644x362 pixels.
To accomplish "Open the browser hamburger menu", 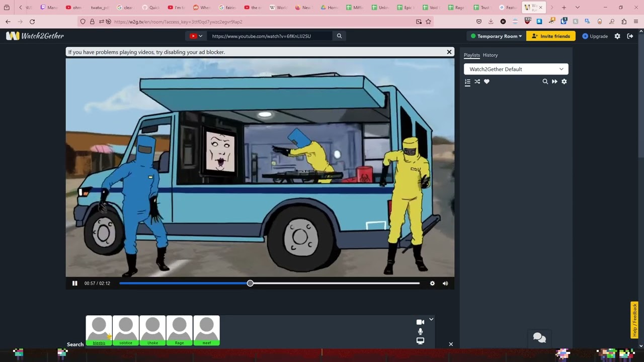I will (636, 22).
